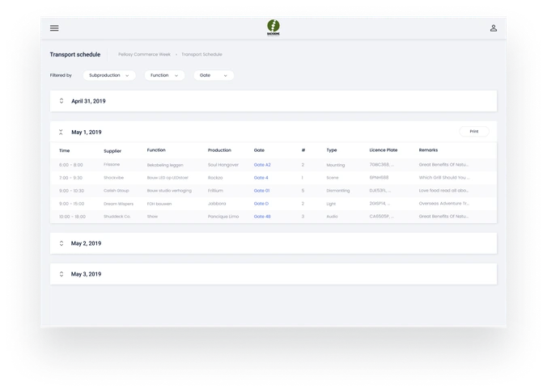Expand the April 31, 2019 section
The image size is (547, 392).
pos(61,101)
